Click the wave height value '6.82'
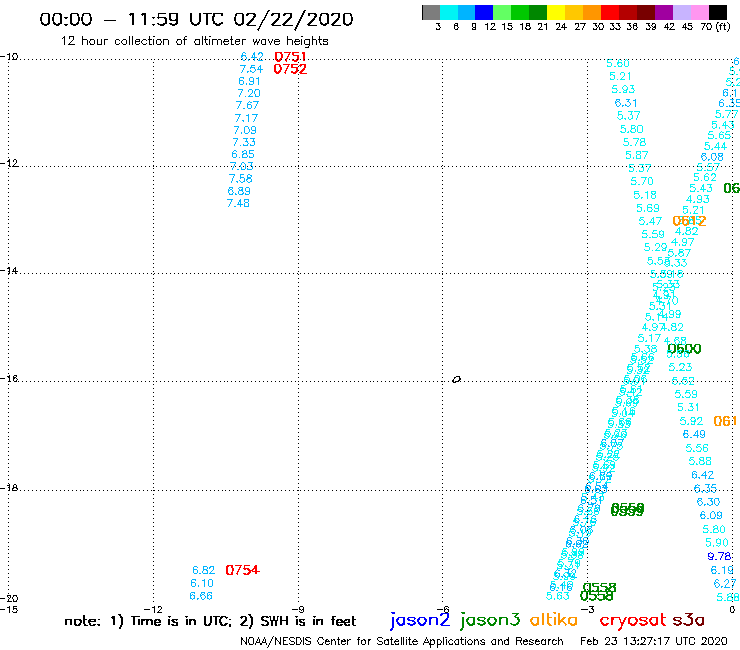This screenshot has width=740, height=650. pos(203,570)
